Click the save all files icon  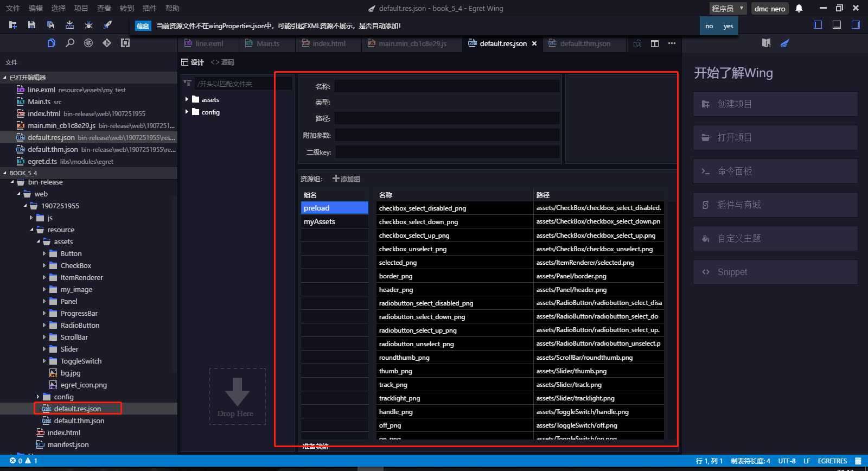click(50, 25)
